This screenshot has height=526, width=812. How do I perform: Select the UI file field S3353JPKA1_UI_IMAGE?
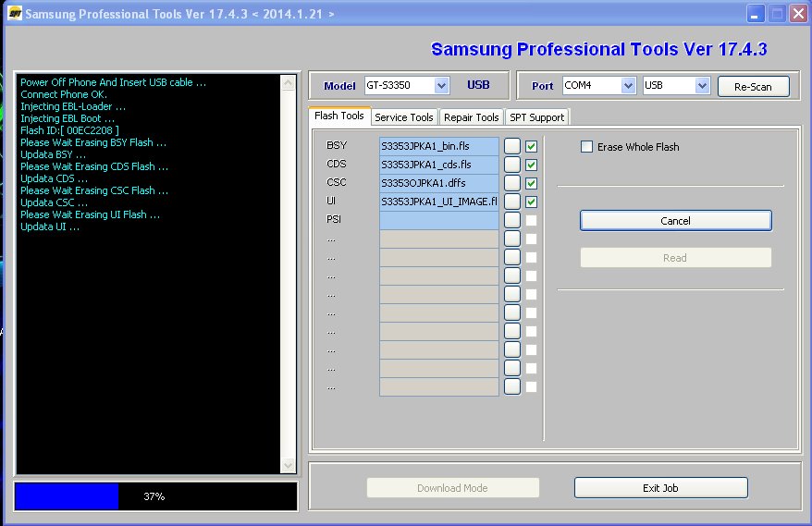point(439,202)
